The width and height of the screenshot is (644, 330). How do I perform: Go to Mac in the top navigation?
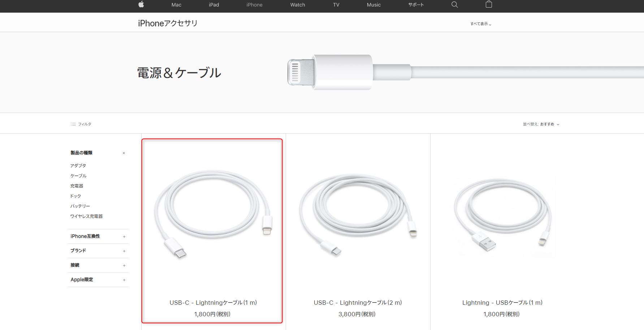coord(176,5)
